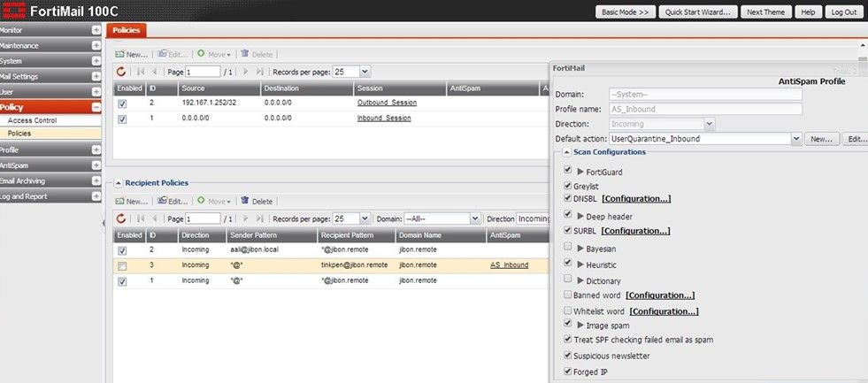Enable the Banned word checkbox
This screenshot has width=868, height=383.
567,295
